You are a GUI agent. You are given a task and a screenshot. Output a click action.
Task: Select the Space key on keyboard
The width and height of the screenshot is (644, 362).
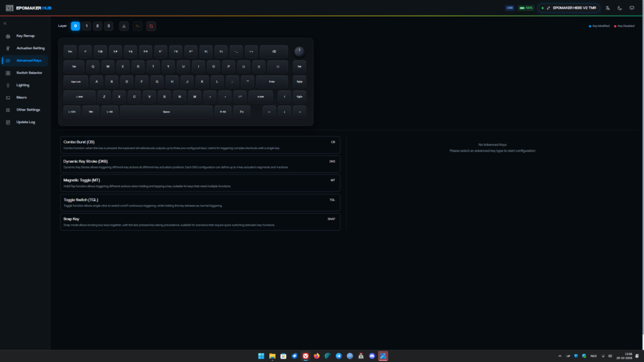(x=166, y=112)
